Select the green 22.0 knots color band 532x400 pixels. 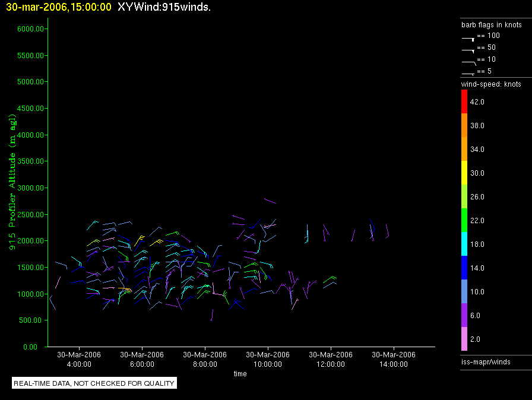click(464, 220)
